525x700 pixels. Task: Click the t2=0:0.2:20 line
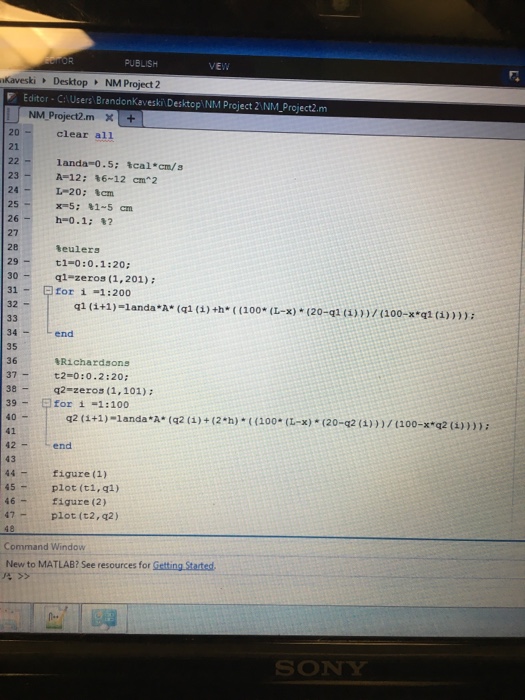pos(91,376)
